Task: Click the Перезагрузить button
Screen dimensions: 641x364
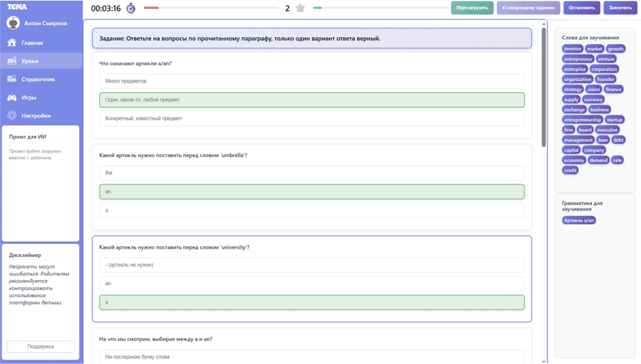Action: click(472, 8)
